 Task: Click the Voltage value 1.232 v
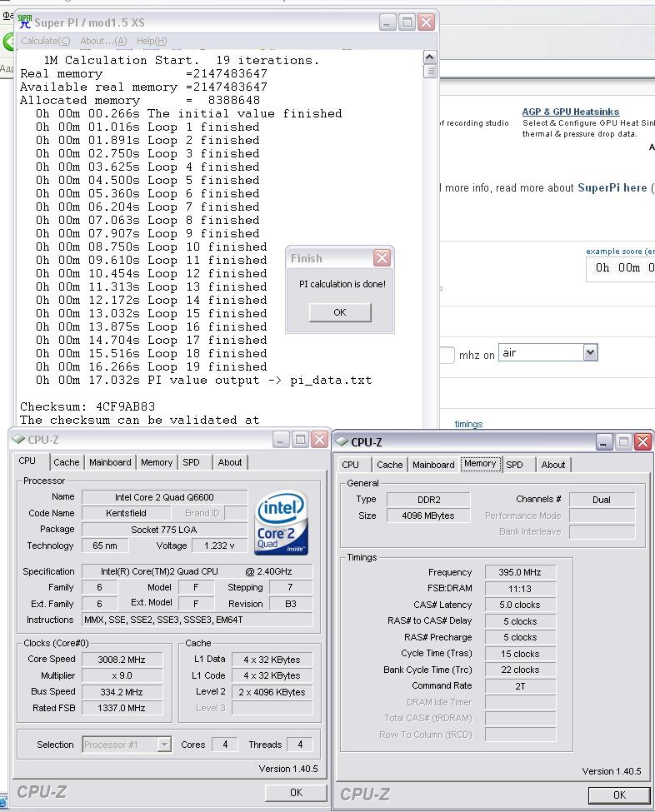click(220, 545)
